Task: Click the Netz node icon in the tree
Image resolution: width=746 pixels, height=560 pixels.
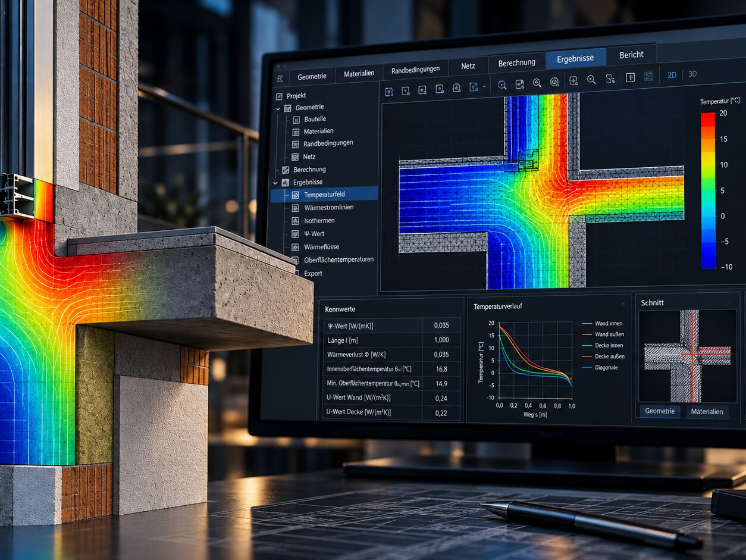Action: coord(296,157)
